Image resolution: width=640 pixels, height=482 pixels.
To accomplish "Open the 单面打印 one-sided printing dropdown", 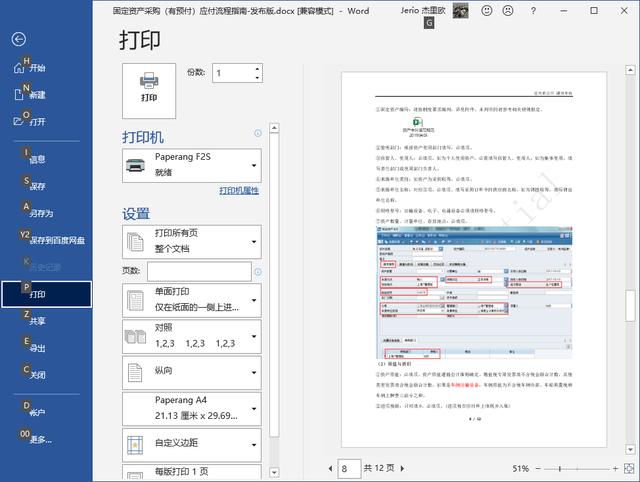I will click(192, 300).
